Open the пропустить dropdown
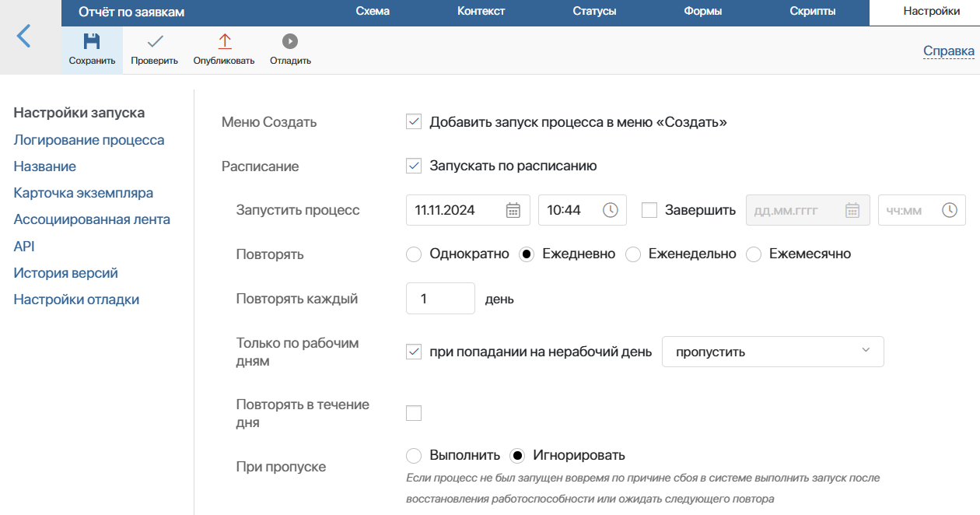 pyautogui.click(x=772, y=352)
